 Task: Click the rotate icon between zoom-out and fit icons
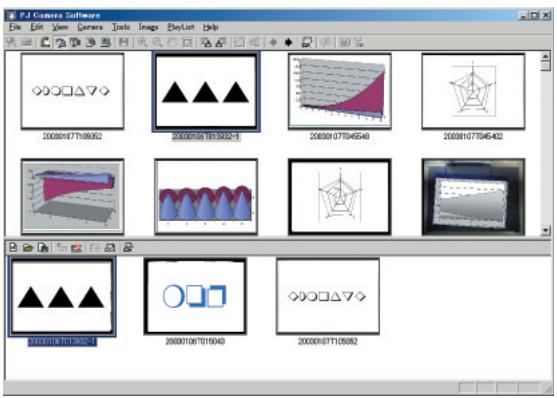[x=172, y=43]
